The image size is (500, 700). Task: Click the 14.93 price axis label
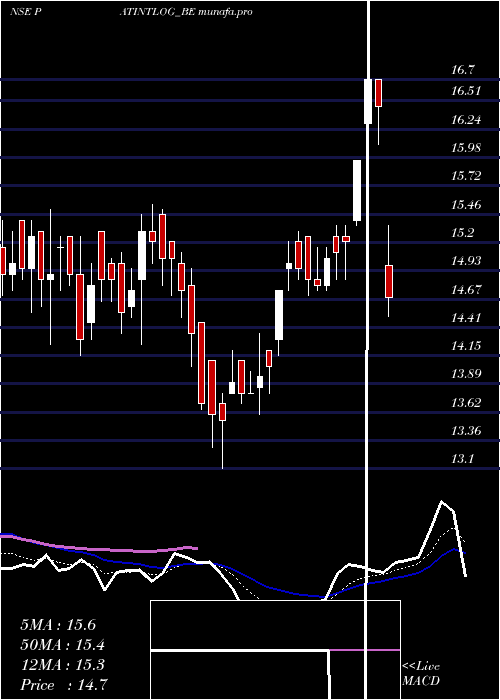[x=466, y=261]
